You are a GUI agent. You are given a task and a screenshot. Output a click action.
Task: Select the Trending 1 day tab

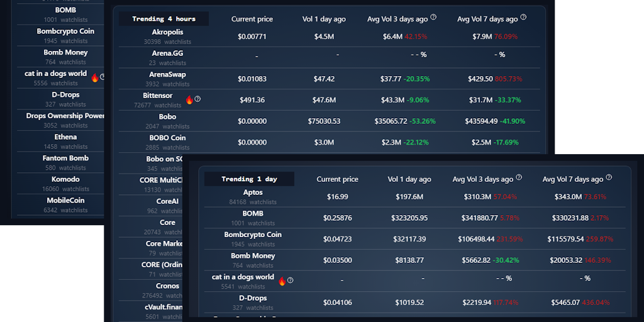pyautogui.click(x=249, y=179)
